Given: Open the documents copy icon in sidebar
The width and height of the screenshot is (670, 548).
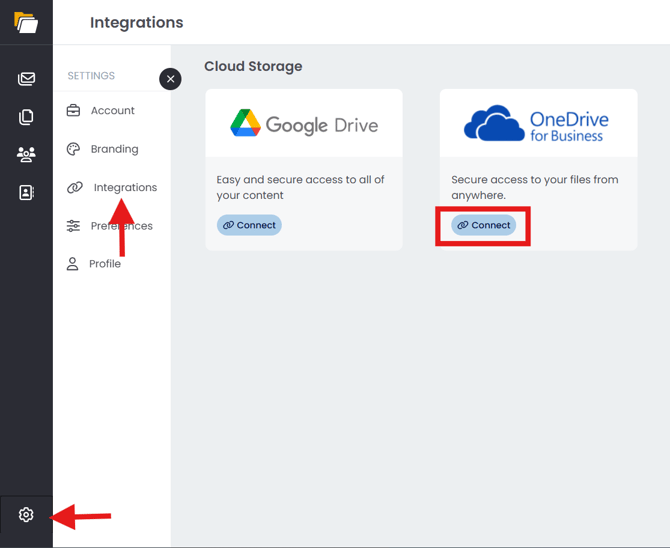Looking at the screenshot, I should pos(26,117).
